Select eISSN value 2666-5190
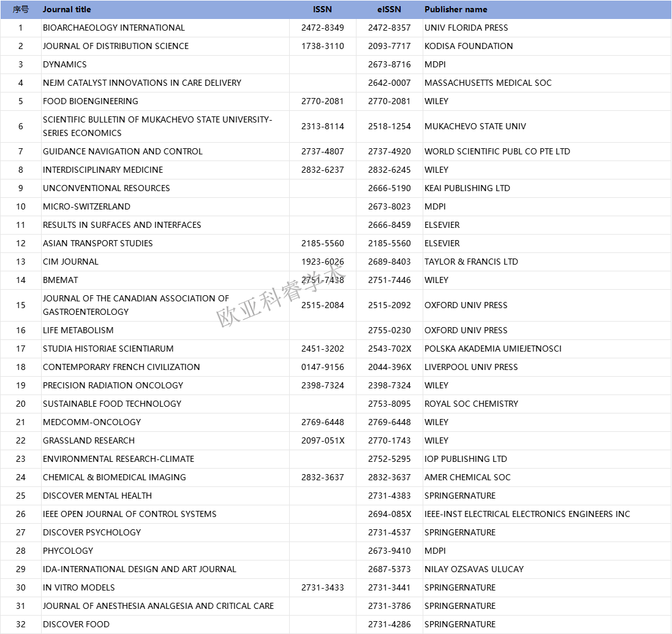This screenshot has width=672, height=634. point(390,189)
